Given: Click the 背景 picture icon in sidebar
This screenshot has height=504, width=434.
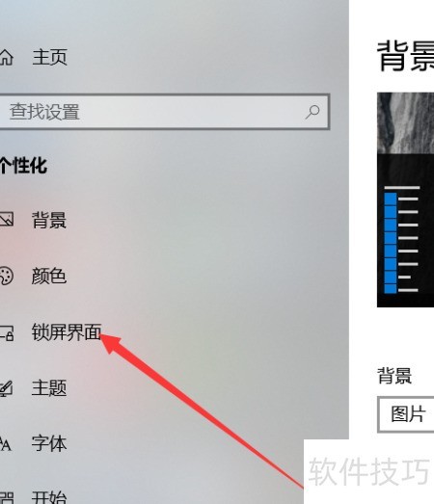Looking at the screenshot, I should [6, 220].
